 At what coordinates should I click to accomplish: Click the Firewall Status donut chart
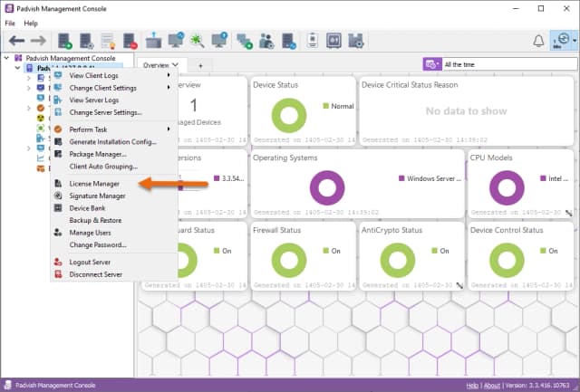[x=289, y=260]
